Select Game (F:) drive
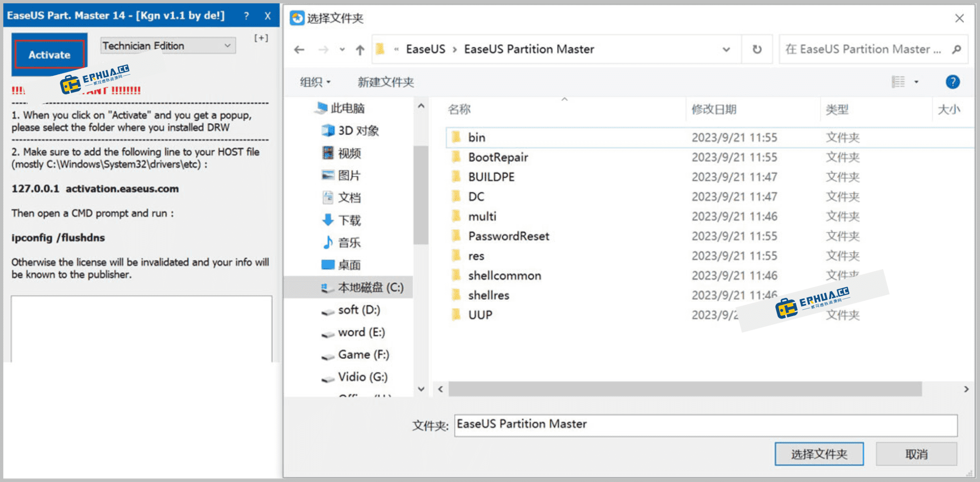This screenshot has height=482, width=980. [x=355, y=354]
